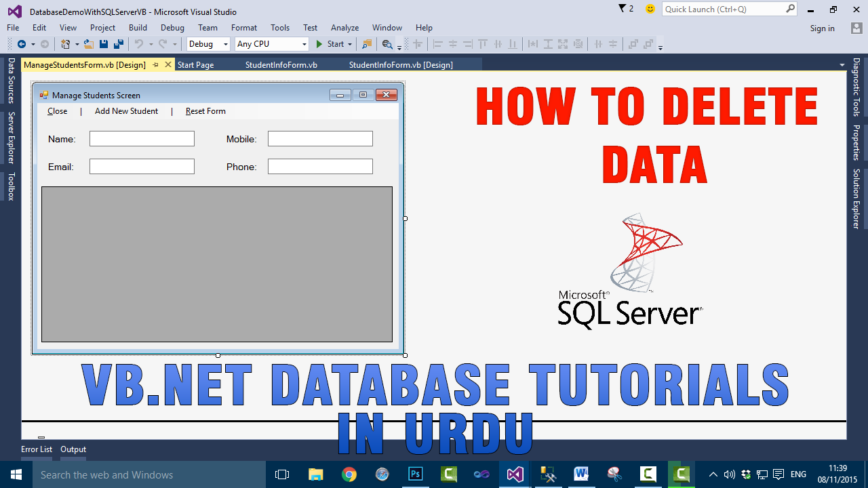This screenshot has height=488, width=868.
Task: Open the Debug configuration dropdown
Action: 209,44
